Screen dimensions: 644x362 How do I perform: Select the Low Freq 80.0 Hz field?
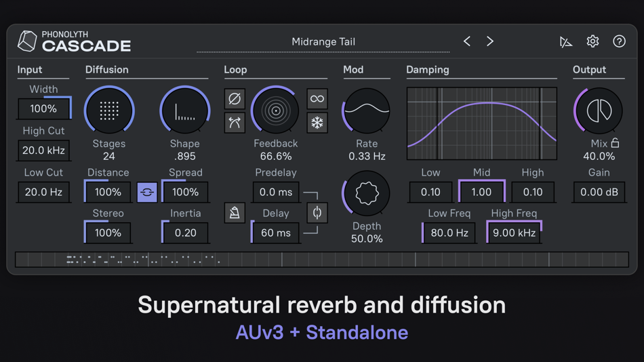449,233
